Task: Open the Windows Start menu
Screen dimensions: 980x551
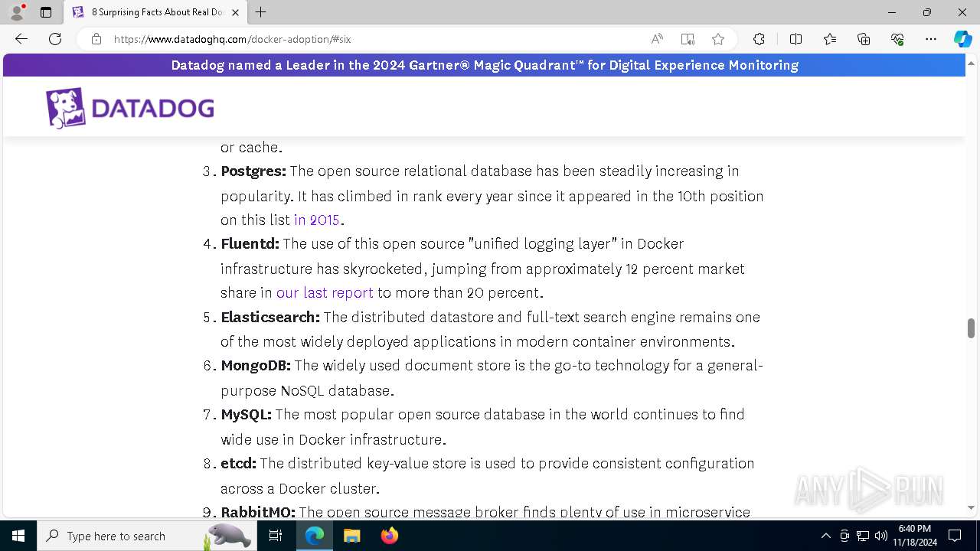Action: 18,536
